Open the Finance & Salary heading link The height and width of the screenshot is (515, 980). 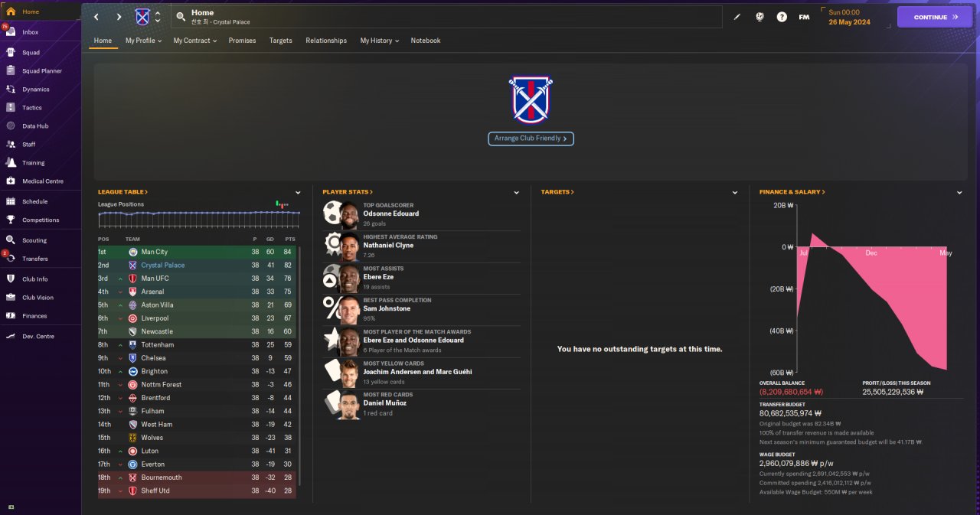792,192
